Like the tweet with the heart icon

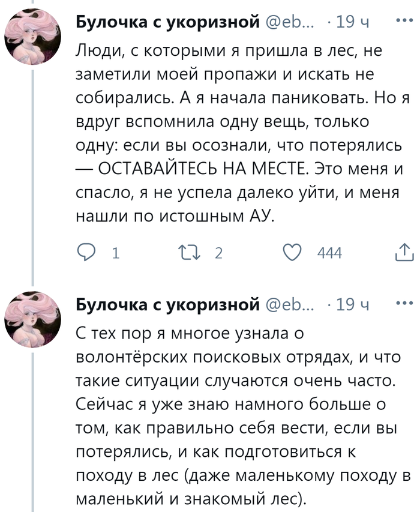coord(292,253)
